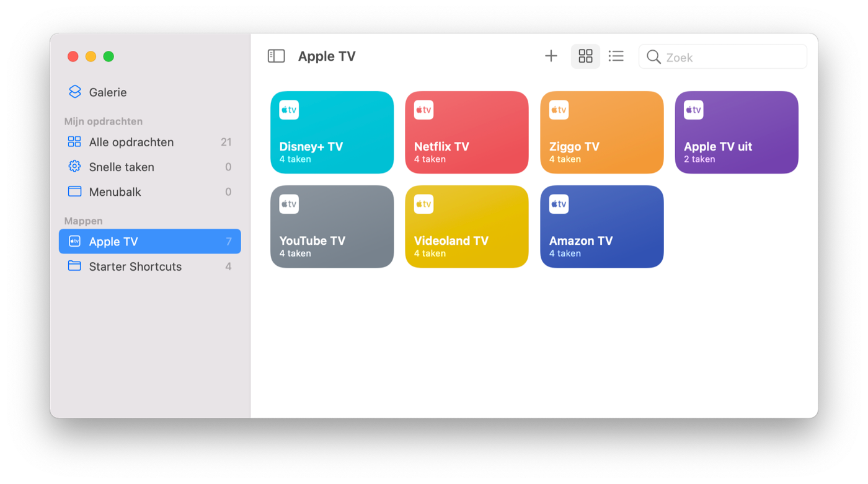Click the Apple TV icon on Apple TV uit card
The height and width of the screenshot is (484, 868).
click(x=694, y=110)
